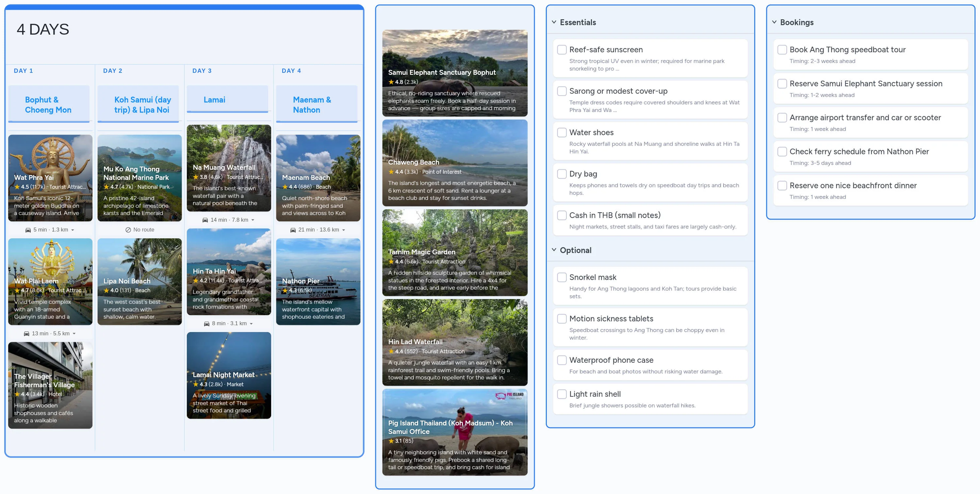Open the Samui Elephant Sanctuary Bophut card
The width and height of the screenshot is (980, 494).
pyautogui.click(x=455, y=73)
